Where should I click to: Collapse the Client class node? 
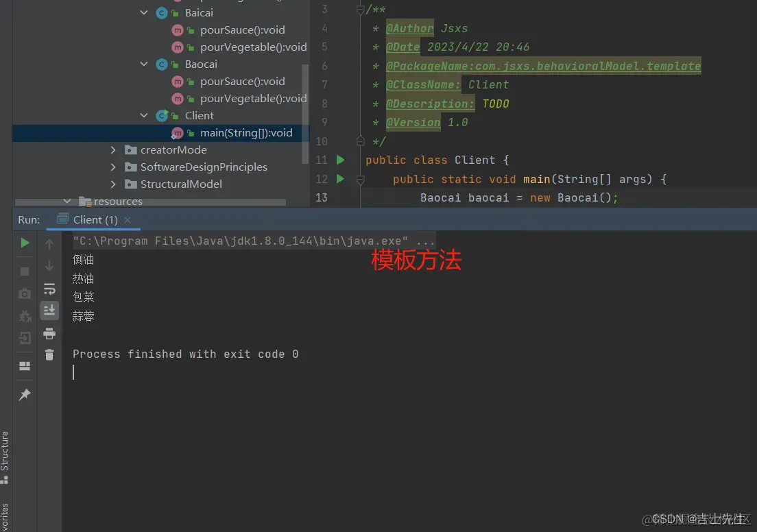point(144,115)
